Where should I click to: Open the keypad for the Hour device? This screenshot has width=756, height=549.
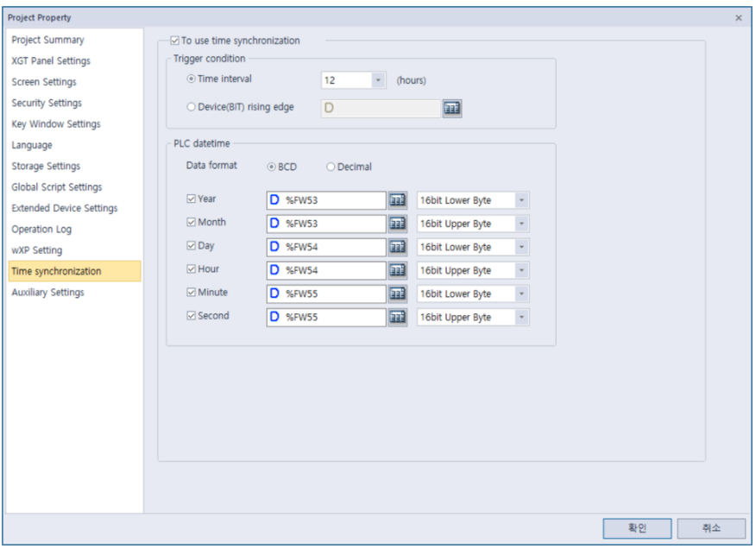click(x=400, y=270)
